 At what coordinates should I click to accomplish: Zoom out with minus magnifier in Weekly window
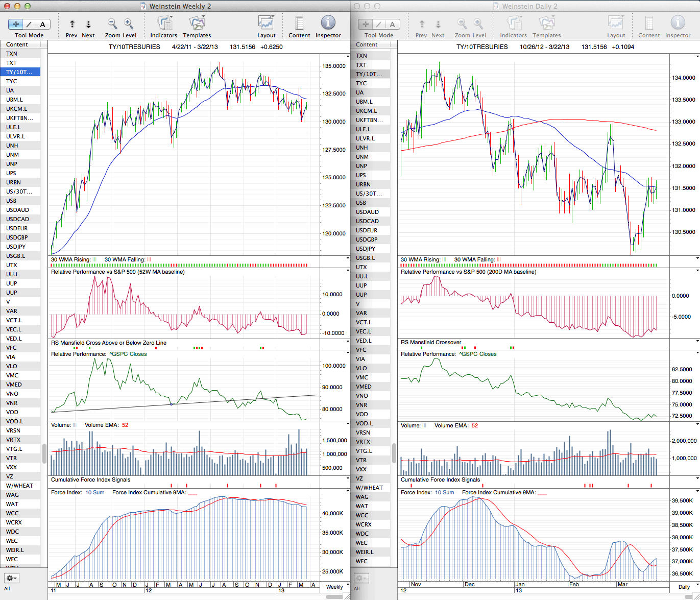point(112,23)
